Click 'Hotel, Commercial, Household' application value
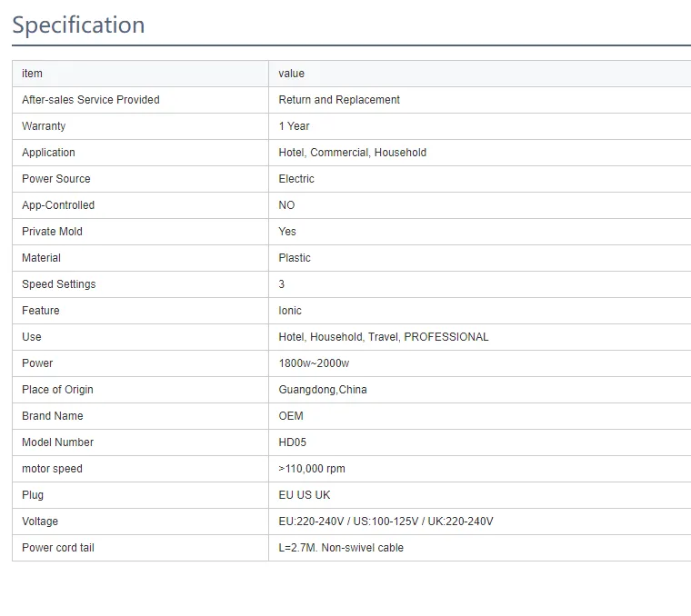691x616 pixels. coord(352,153)
